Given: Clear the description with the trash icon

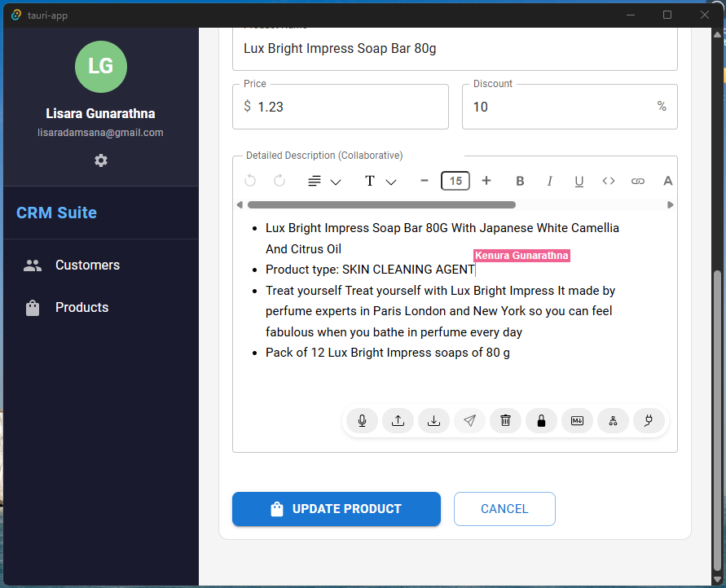Looking at the screenshot, I should 505,421.
